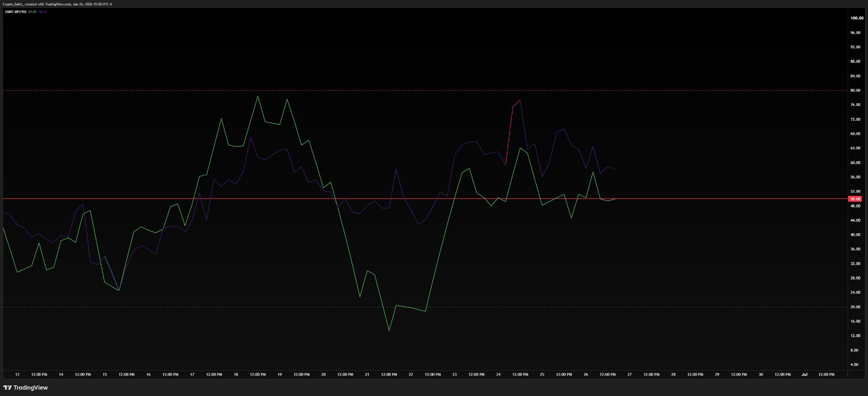Click date label 22 on the time axis
The image size is (868, 396).
(x=411, y=375)
